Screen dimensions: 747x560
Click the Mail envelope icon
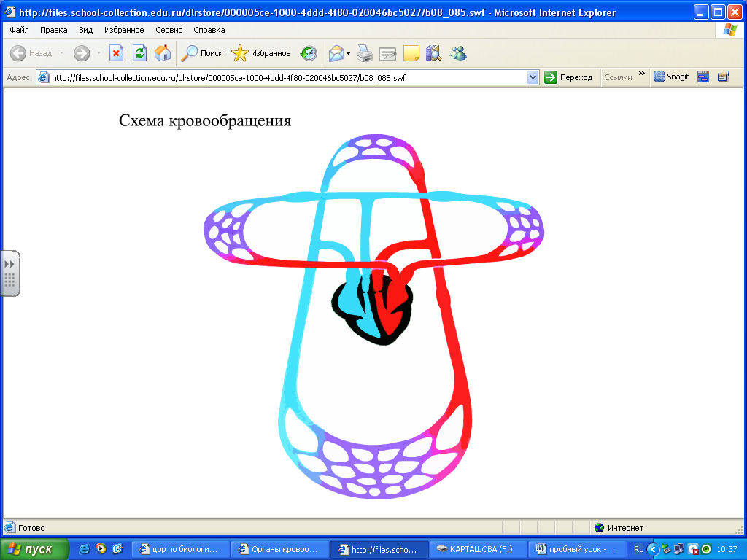(x=336, y=53)
